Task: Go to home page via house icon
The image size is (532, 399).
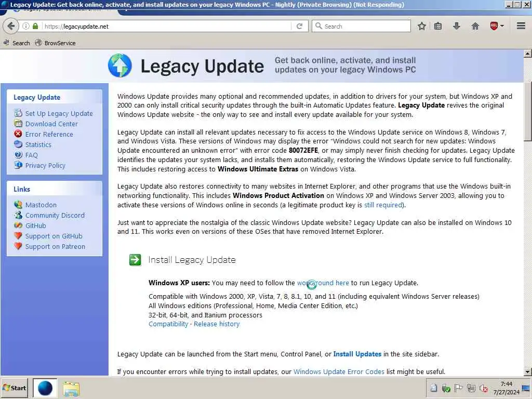Action: point(475,26)
